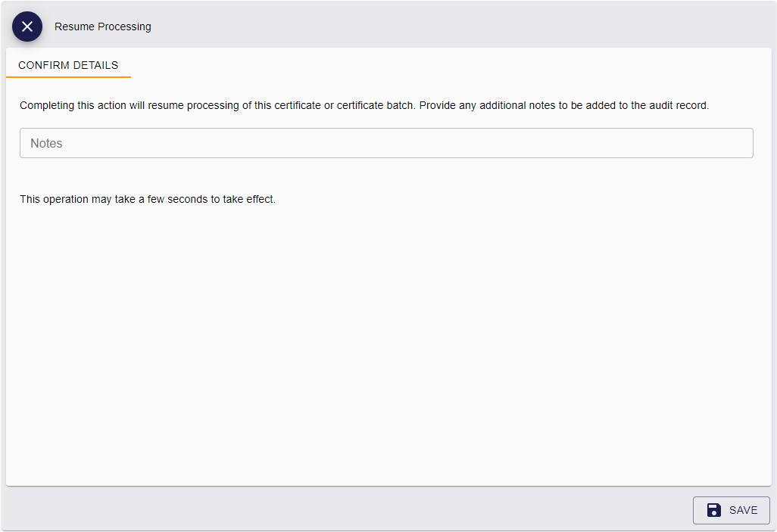Dismiss dialog using the round X button
777x532 pixels.
click(x=27, y=26)
